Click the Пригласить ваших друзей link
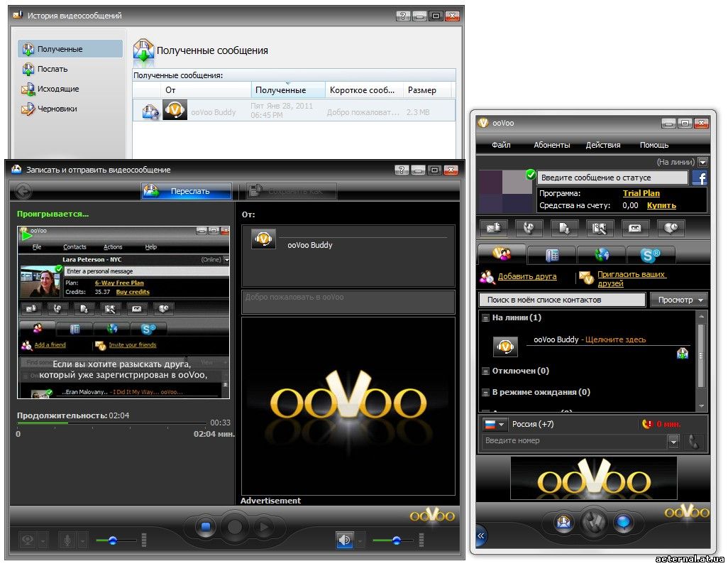This screenshot has width=728, height=566. click(x=632, y=279)
